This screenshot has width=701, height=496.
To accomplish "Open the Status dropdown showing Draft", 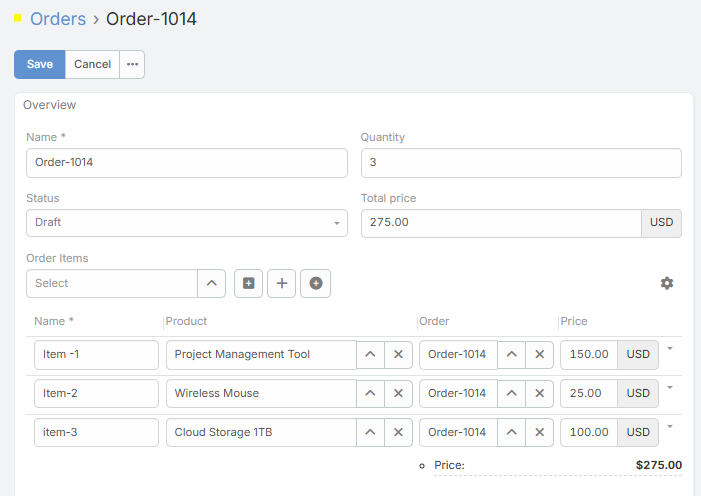I will [x=186, y=223].
